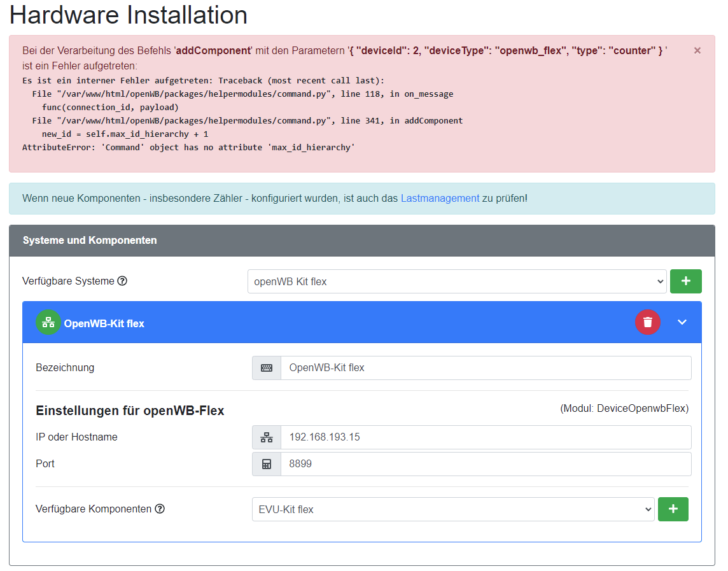The width and height of the screenshot is (728, 571).
Task: Open the Lastmanagement link
Action: (440, 198)
